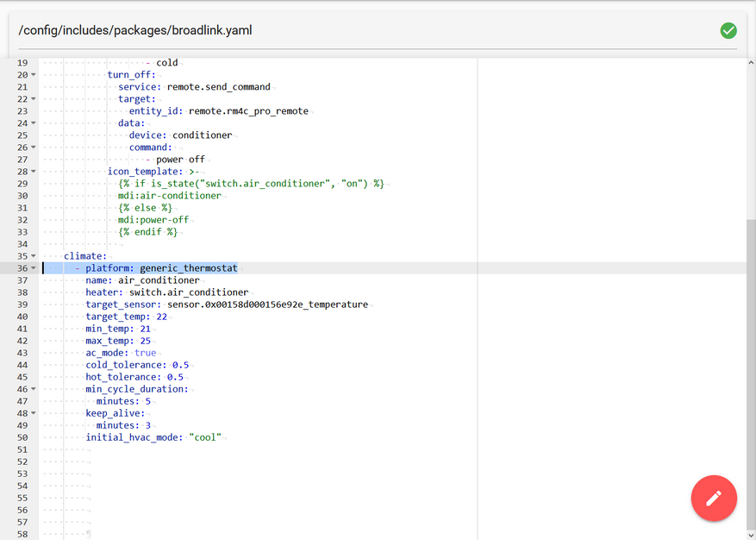Collapse the target block on line 22
This screenshot has width=756, height=540.
coord(34,99)
